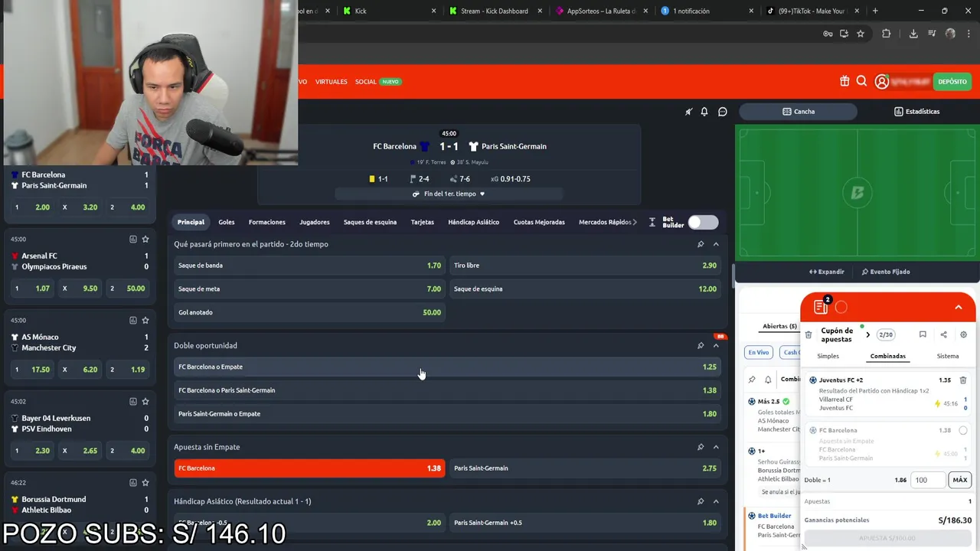Pin the Qué pasará primero market

click(701, 244)
